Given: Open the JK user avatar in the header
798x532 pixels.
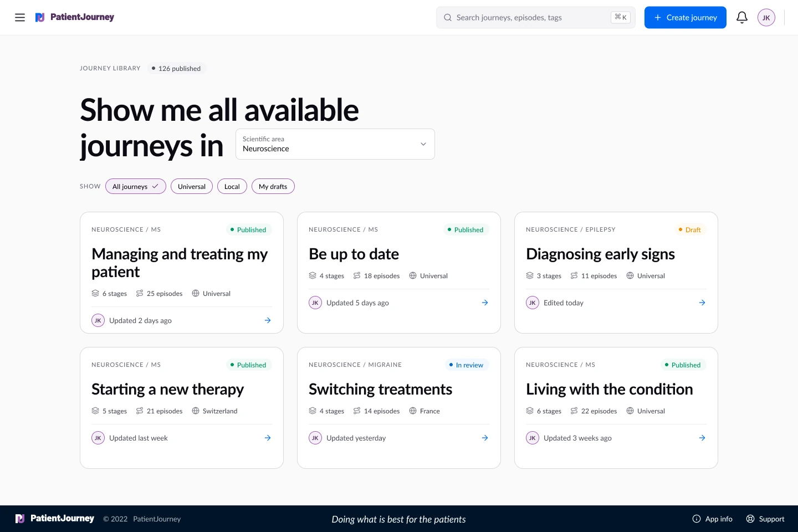Looking at the screenshot, I should [766, 17].
